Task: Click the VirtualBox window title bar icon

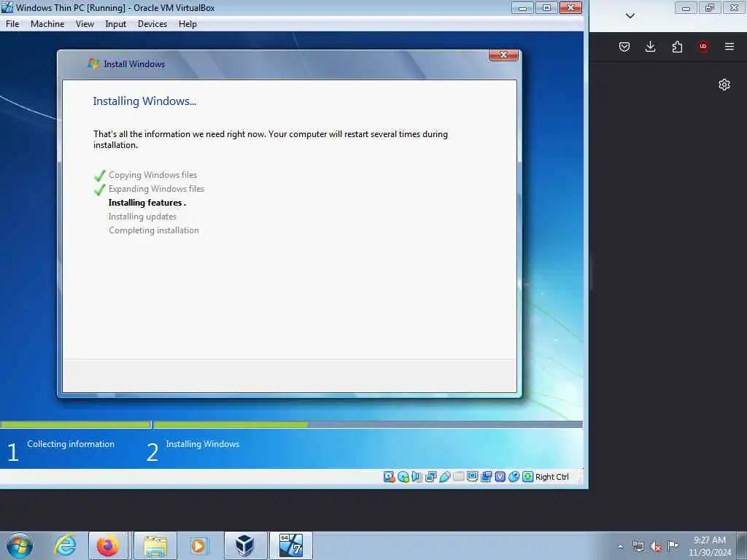Action: (x=7, y=7)
